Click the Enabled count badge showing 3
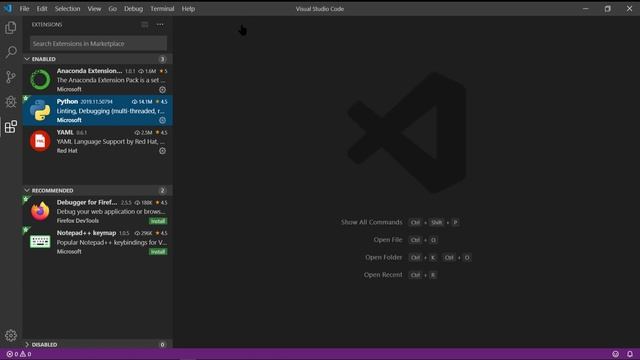The height and width of the screenshot is (360, 640). click(162, 59)
